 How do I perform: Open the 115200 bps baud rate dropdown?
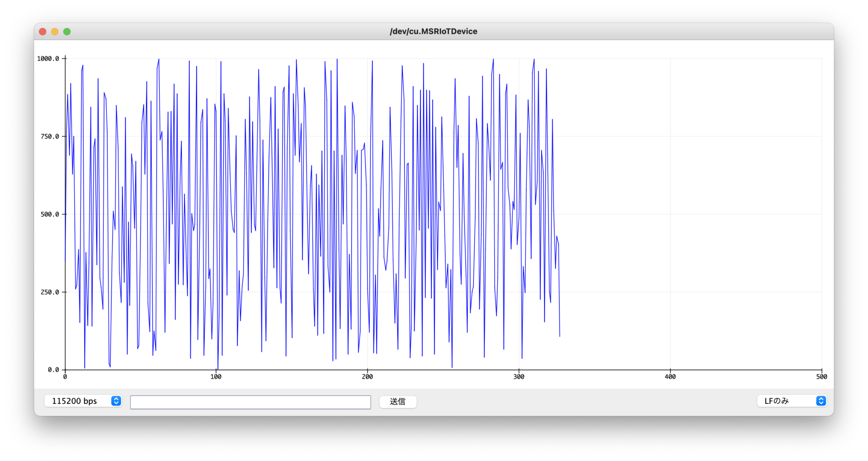(83, 401)
